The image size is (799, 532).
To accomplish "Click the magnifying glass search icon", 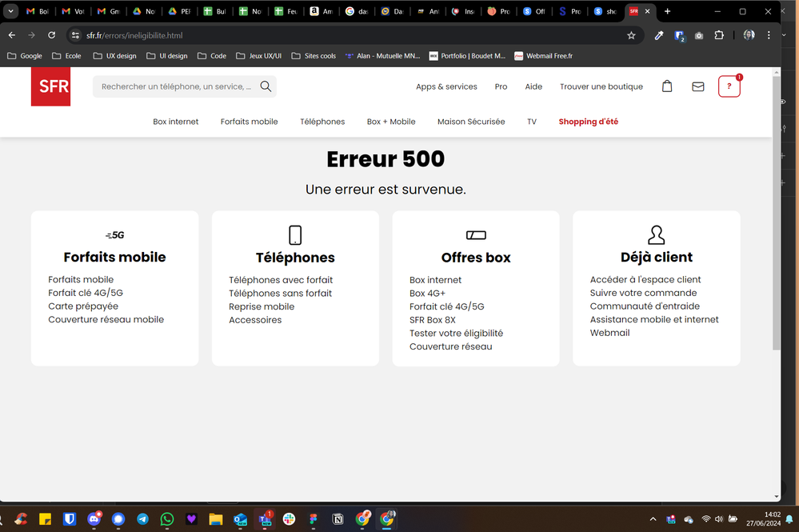I will point(266,86).
